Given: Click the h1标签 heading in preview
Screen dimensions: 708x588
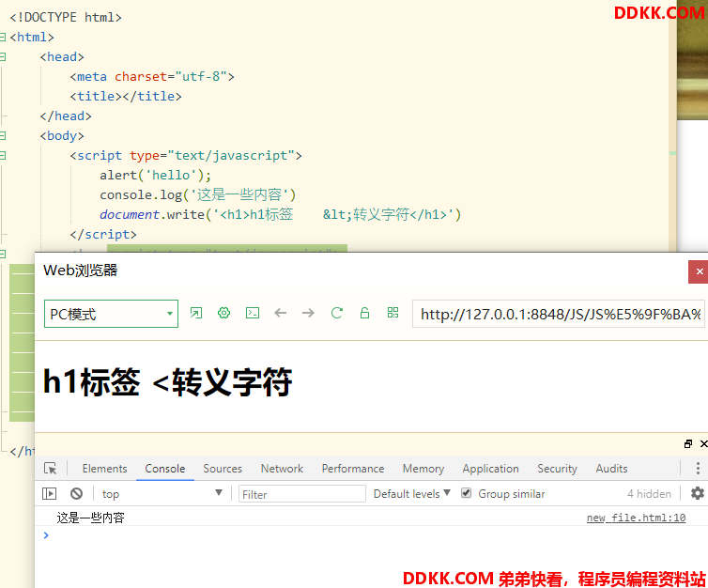Looking at the screenshot, I should pyautogui.click(x=168, y=382).
